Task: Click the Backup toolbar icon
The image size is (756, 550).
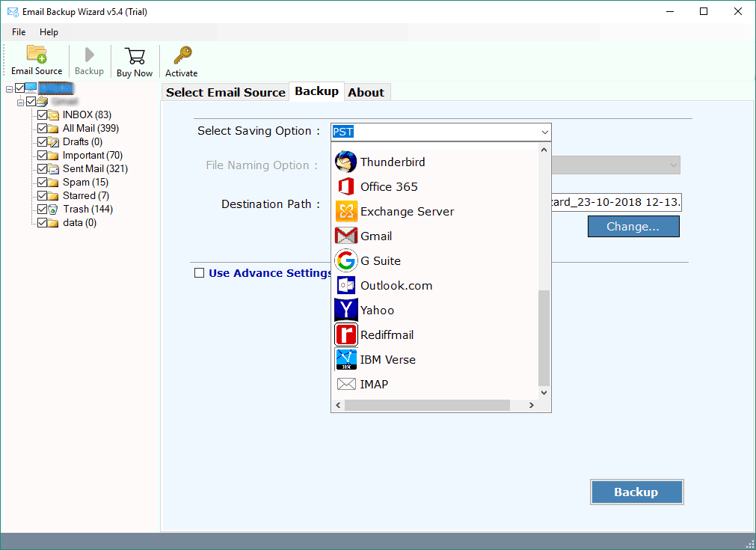Action: (x=89, y=59)
